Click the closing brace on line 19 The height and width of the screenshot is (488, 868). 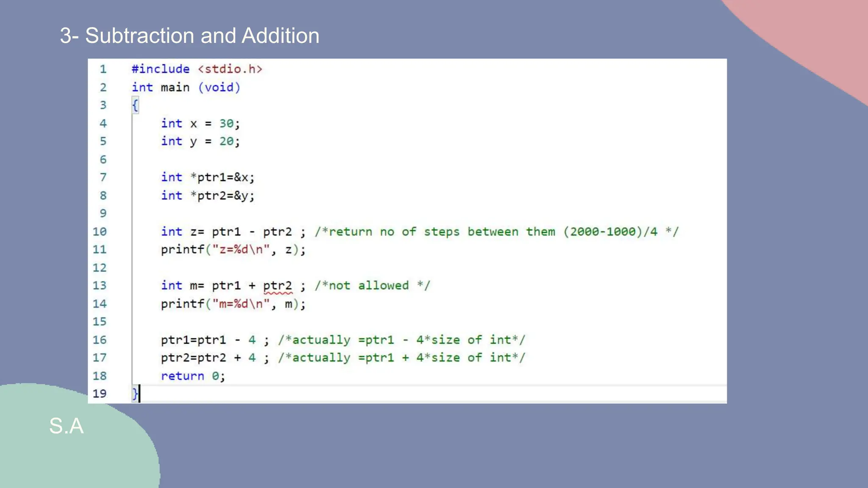click(x=135, y=394)
